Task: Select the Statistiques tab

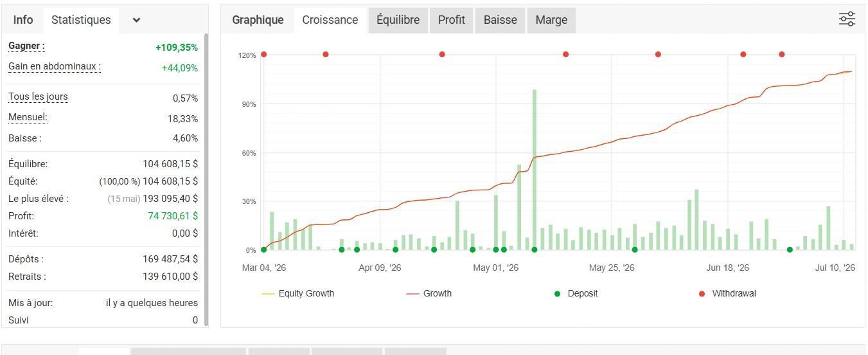Action: 81,20
